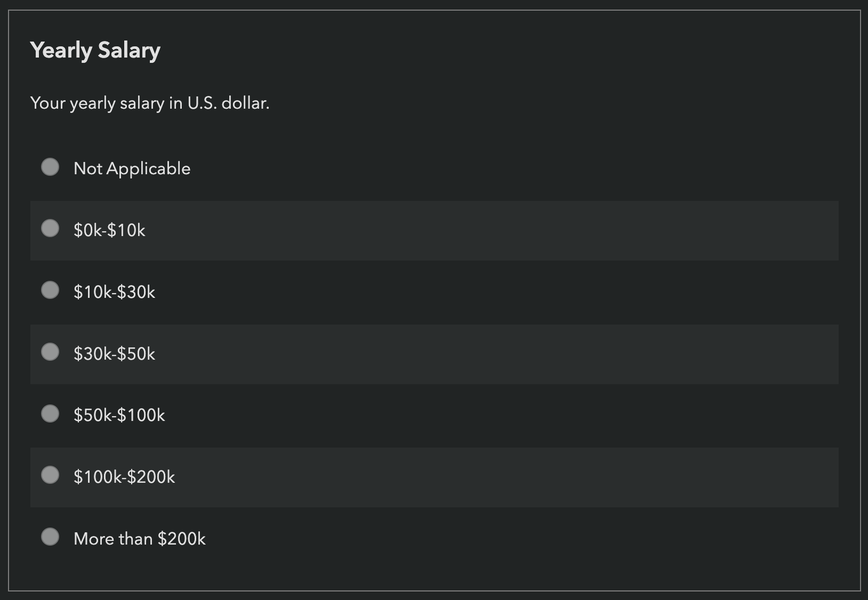Click the Yearly Salary heading
868x600 pixels.
coord(95,50)
